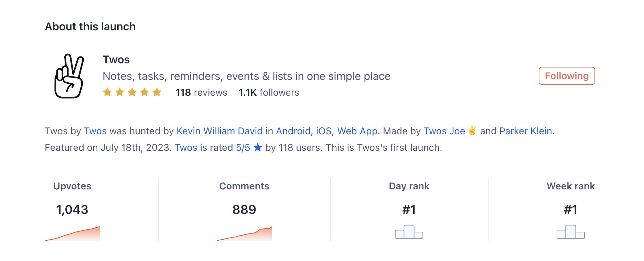Open Twos Joe maker profile link
The width and height of the screenshot is (644, 261).
tap(444, 131)
